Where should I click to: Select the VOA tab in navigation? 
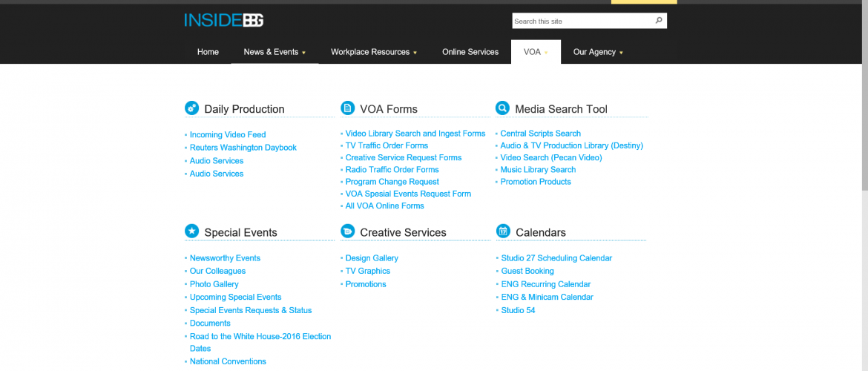tap(536, 51)
